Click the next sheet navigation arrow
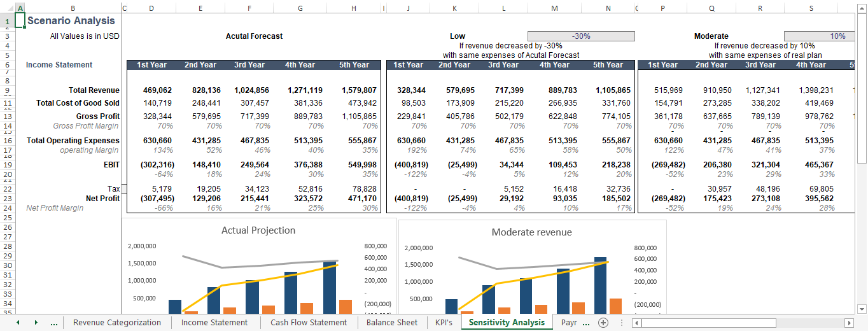868x331 pixels. click(x=36, y=323)
